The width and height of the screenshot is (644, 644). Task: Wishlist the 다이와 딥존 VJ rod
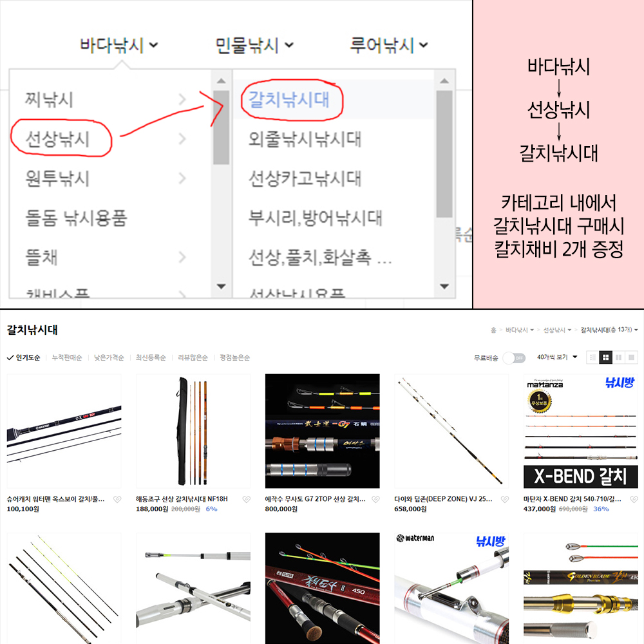click(505, 500)
